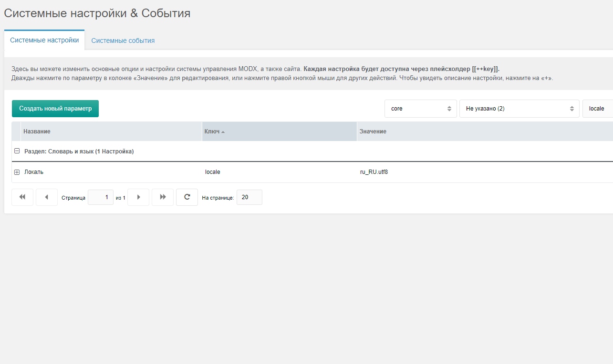Screen dimensions: 613x364
Task: Open the core namespace dropdown
Action: 420,109
